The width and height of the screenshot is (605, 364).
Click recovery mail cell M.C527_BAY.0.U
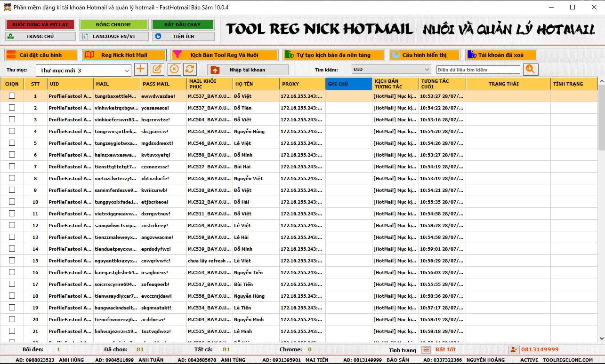coord(210,166)
